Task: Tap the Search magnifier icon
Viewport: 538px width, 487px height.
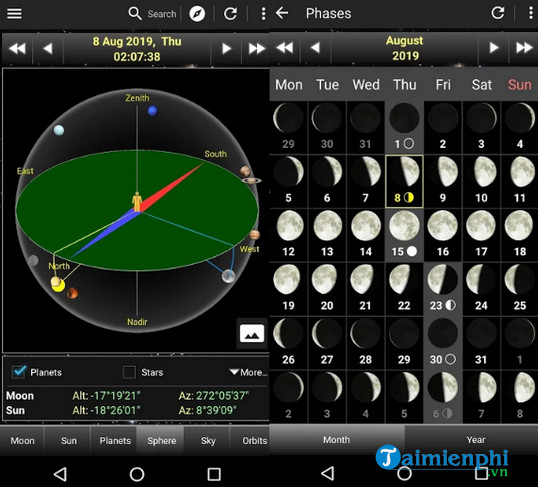Action: (135, 14)
